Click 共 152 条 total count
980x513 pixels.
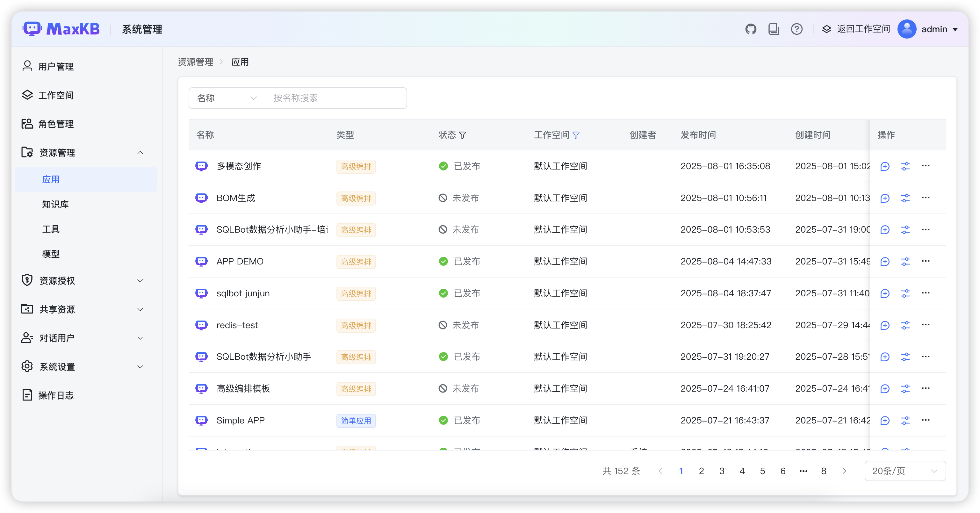click(x=621, y=471)
